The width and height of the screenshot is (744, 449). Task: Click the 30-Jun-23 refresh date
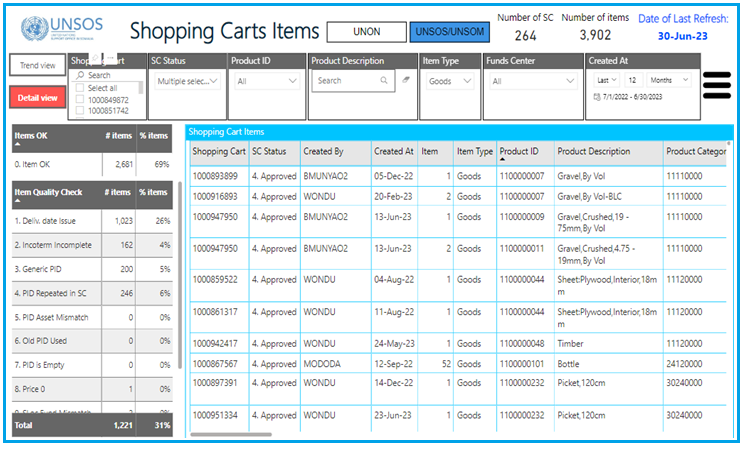point(682,36)
